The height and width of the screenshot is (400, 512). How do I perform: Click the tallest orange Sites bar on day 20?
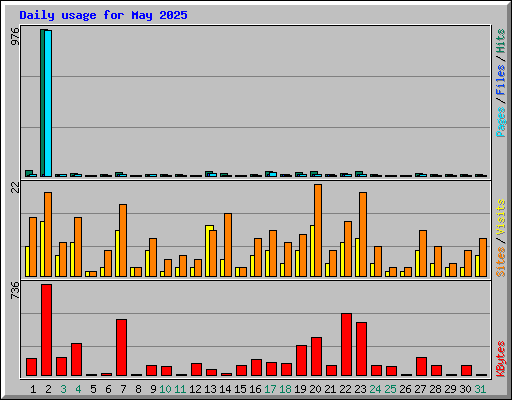tap(318, 230)
